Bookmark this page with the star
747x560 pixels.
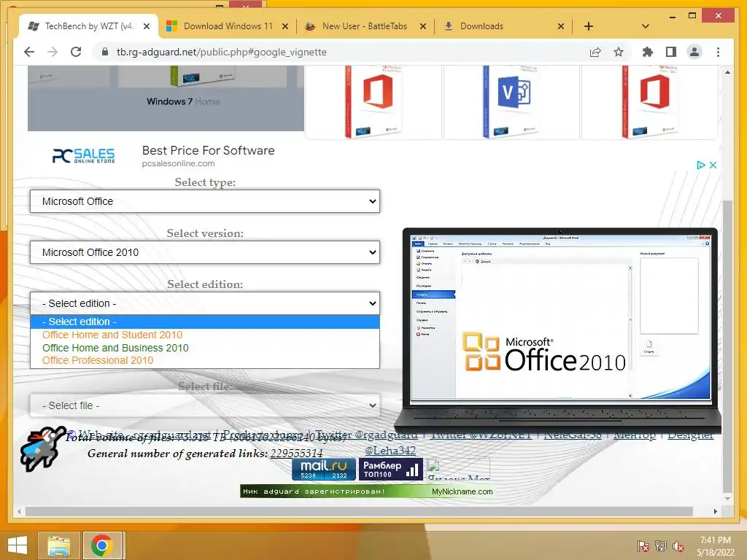(x=619, y=52)
